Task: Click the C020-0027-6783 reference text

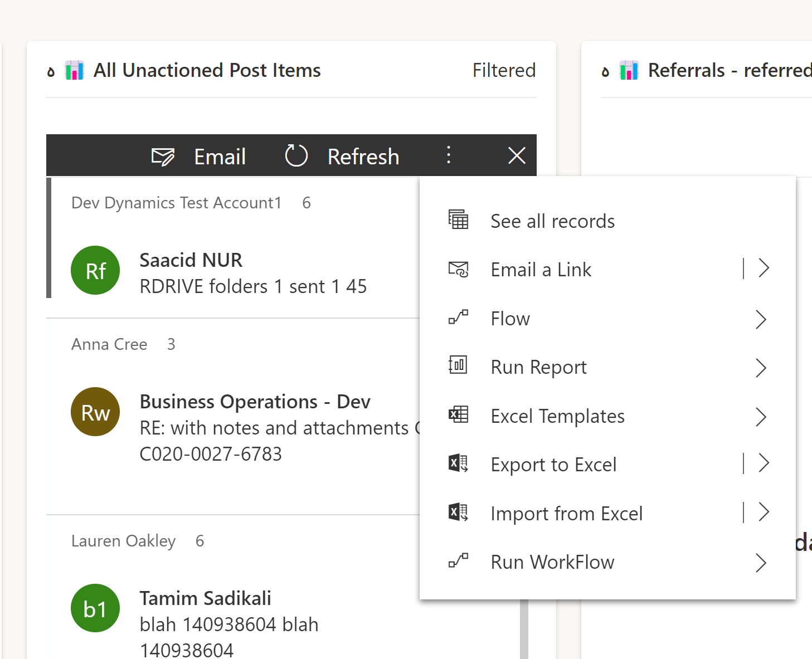Action: click(x=211, y=454)
